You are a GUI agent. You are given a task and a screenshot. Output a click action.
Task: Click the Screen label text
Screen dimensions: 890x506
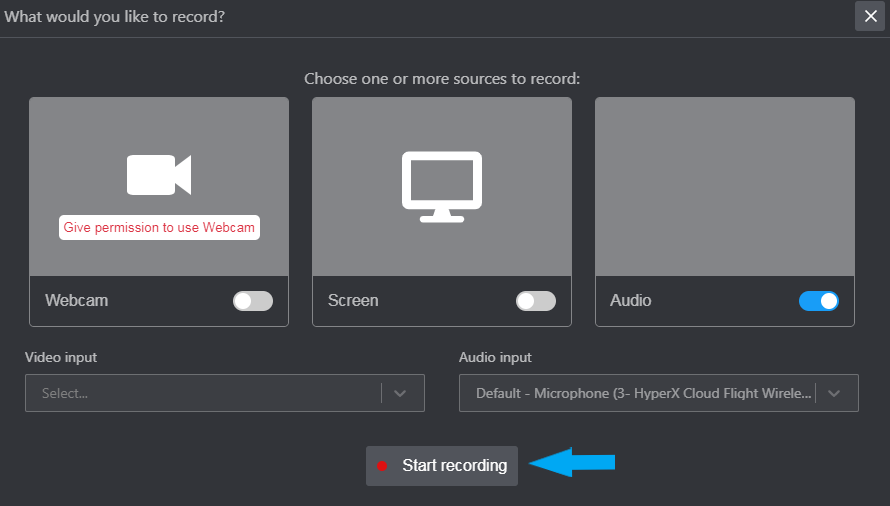(x=353, y=300)
